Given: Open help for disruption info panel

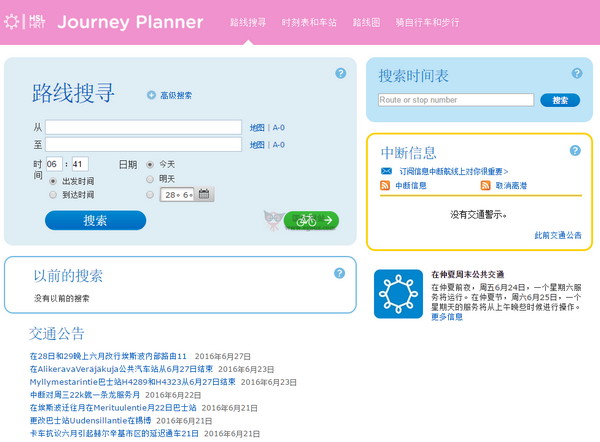Looking at the screenshot, I should [x=575, y=150].
